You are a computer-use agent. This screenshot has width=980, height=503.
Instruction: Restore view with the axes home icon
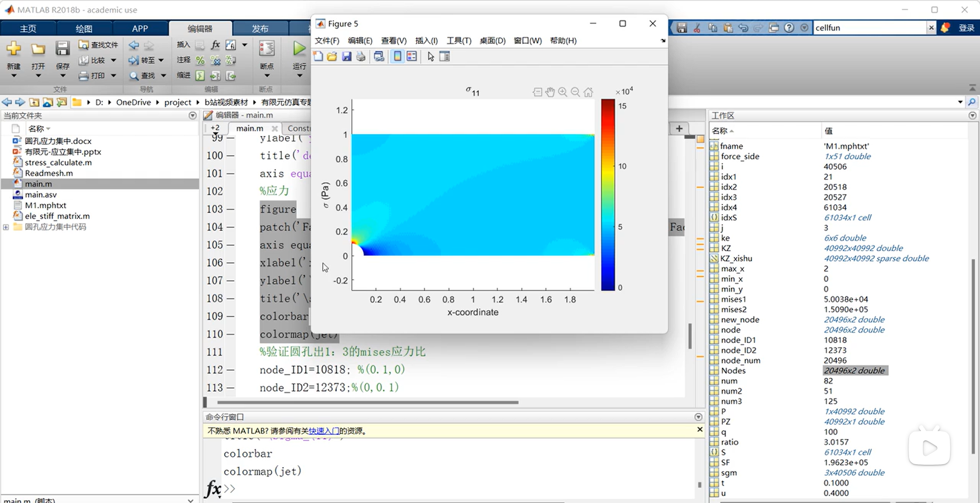589,92
